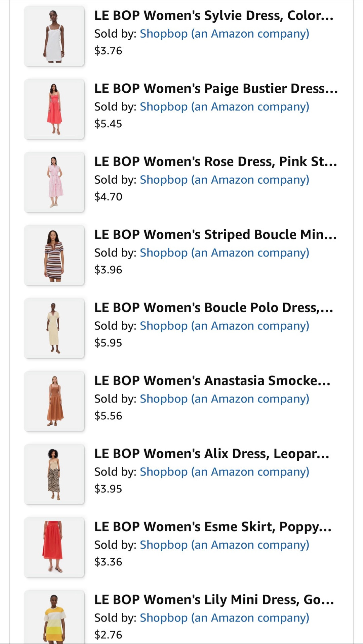Open the Striped Boucle Min... listing title

click(215, 235)
